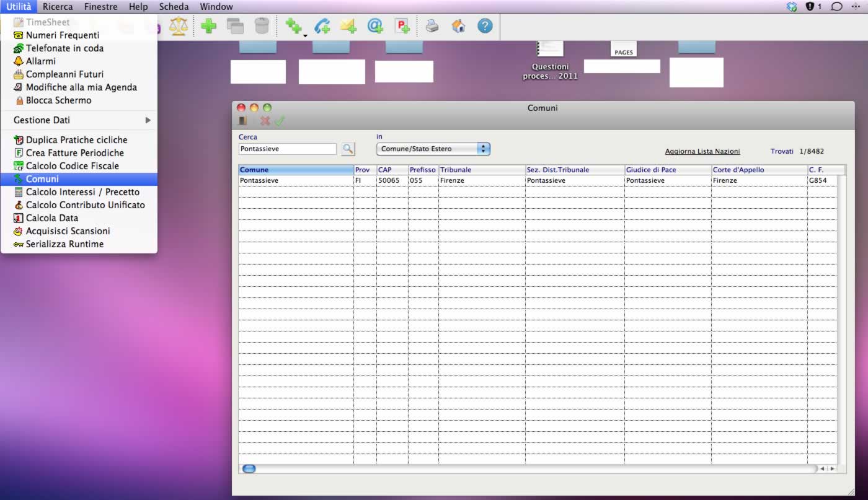Click the Aggiorna Lista Nazioni link

tap(702, 151)
